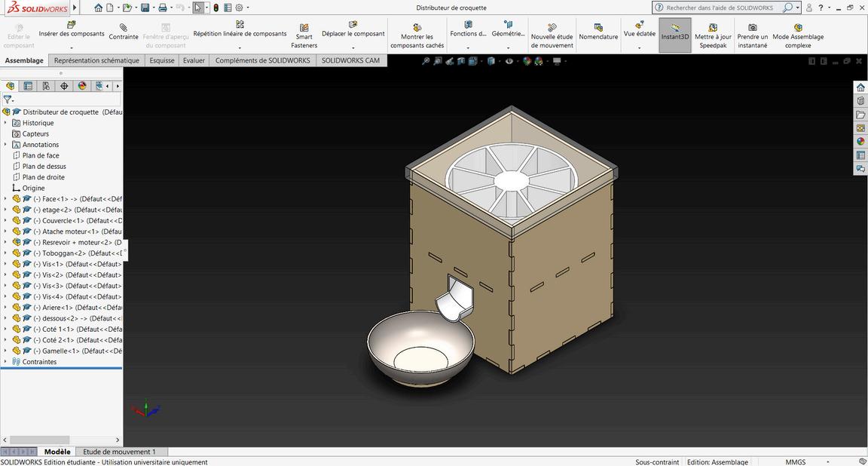This screenshot has height=466, width=868.
Task: Expand the Face<1> component node
Action: [x=5, y=199]
